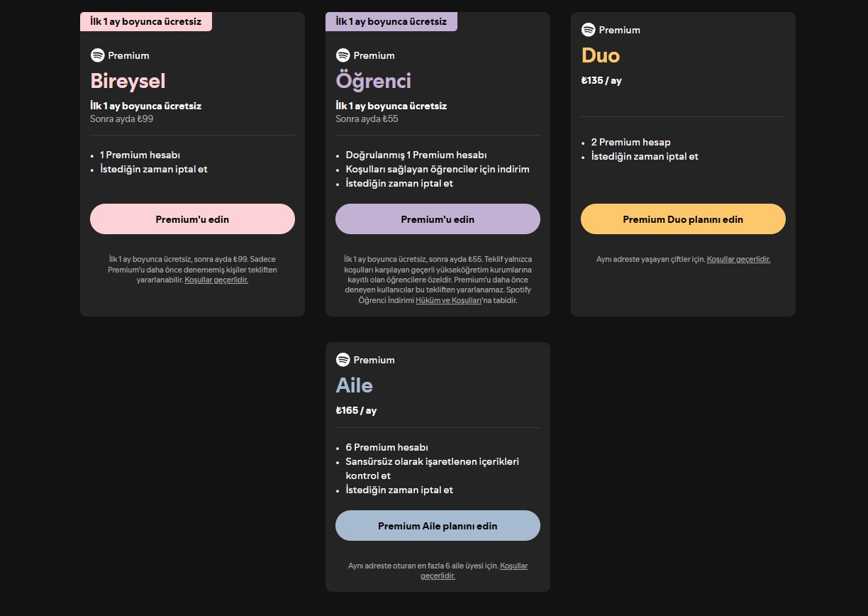
Task: Click "Premium Duo planını edin" button
Action: point(683,219)
